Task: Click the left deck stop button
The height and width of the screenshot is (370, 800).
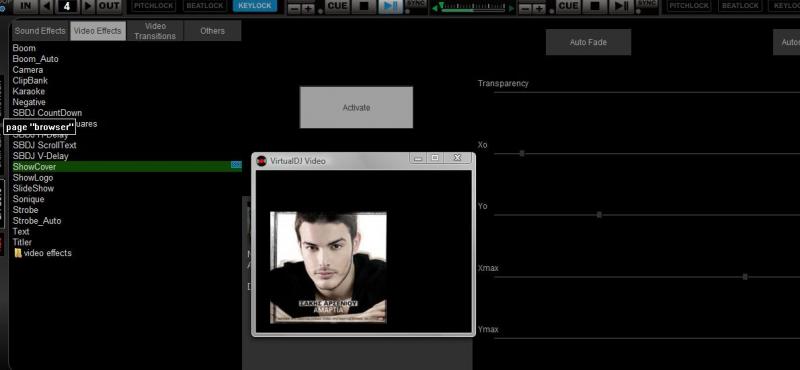Action: pyautogui.click(x=364, y=6)
